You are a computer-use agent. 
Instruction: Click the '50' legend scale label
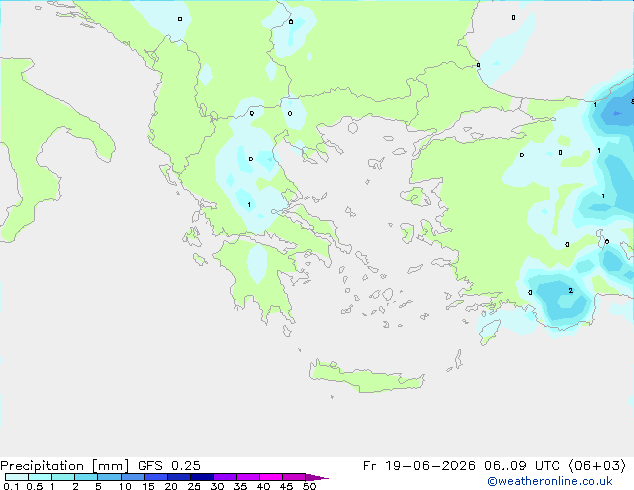[x=309, y=486]
